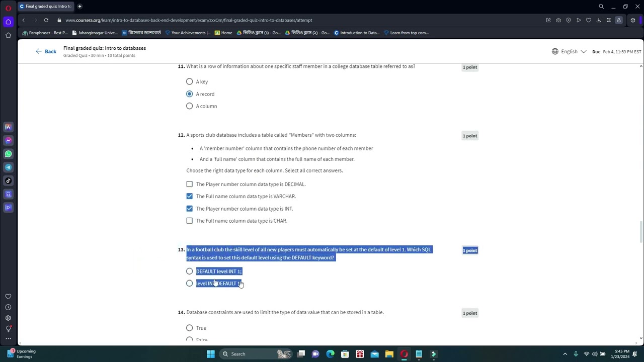Click the taskbar volume speaker icon

[x=594, y=354]
